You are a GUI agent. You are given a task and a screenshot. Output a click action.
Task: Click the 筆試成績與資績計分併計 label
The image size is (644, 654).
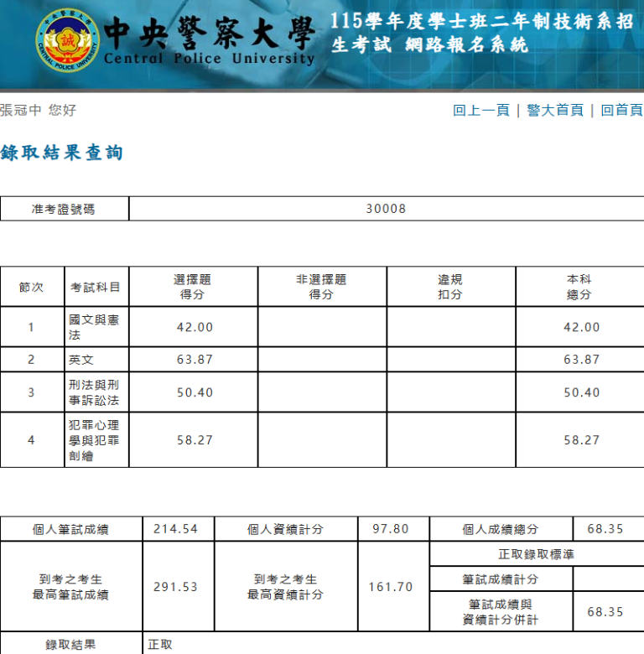(x=501, y=612)
